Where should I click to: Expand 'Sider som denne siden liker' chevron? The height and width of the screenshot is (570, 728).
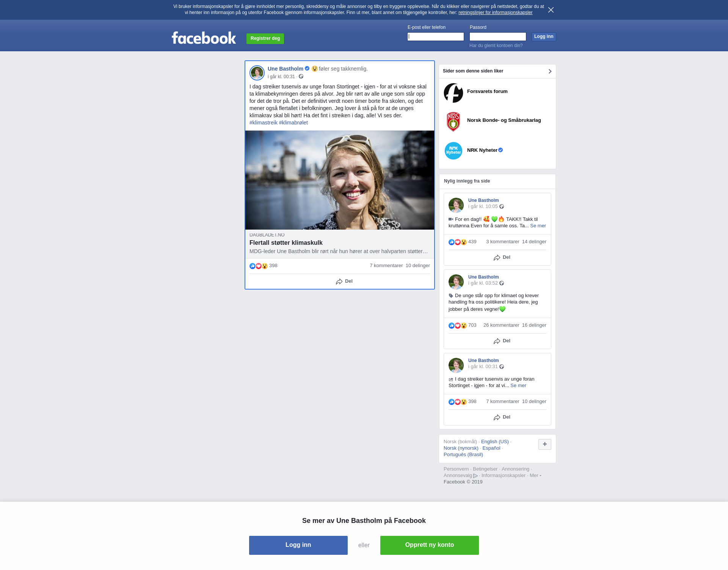[x=550, y=71]
